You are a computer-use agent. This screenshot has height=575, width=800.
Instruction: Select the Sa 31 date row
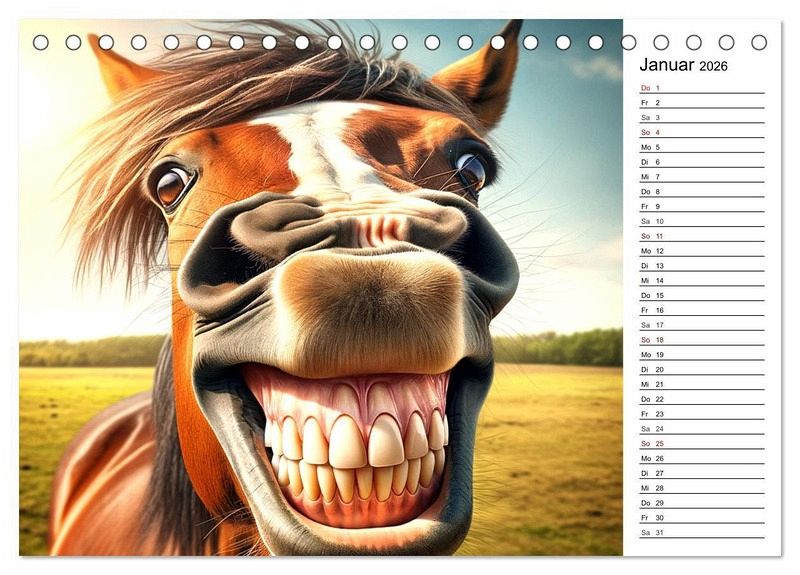pos(701,532)
